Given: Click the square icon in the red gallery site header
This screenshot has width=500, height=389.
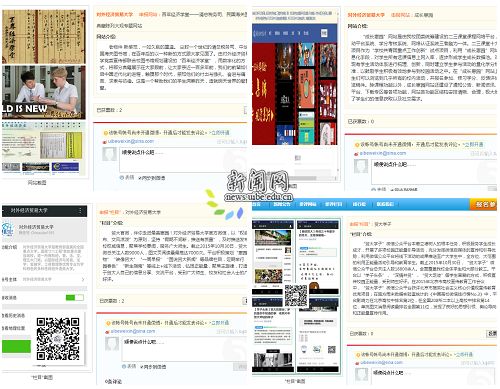Looking at the screenshot, I should coord(324,33).
